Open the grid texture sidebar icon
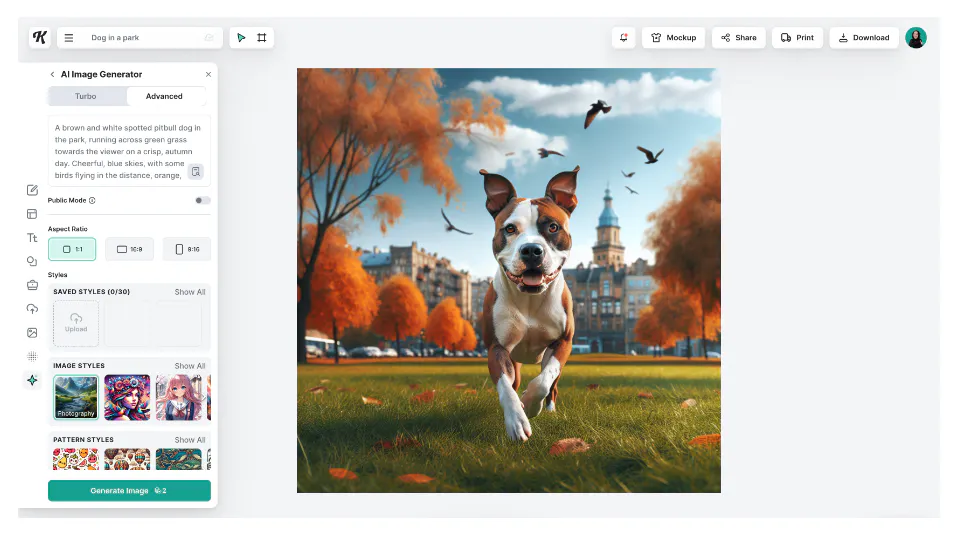The width and height of the screenshot is (958, 534). [32, 356]
